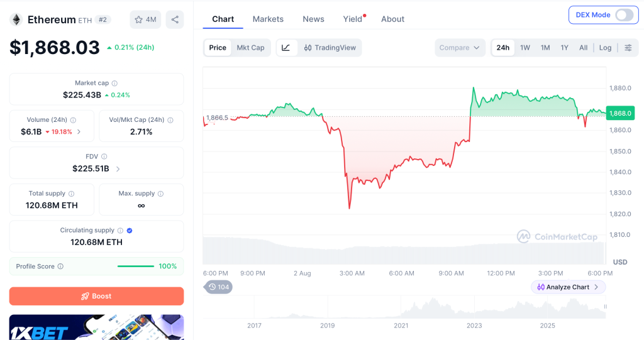Expand Volume (24h) details arrow

[x=79, y=132]
